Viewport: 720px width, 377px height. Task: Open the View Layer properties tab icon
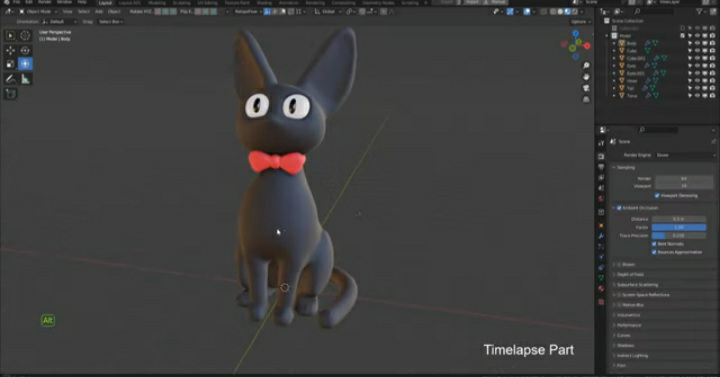tap(601, 177)
